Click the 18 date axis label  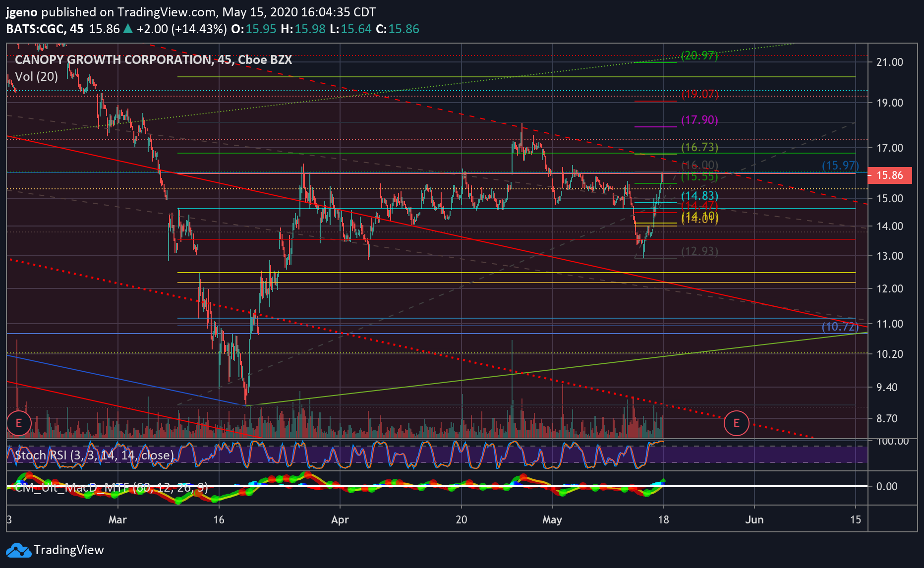pos(663,519)
